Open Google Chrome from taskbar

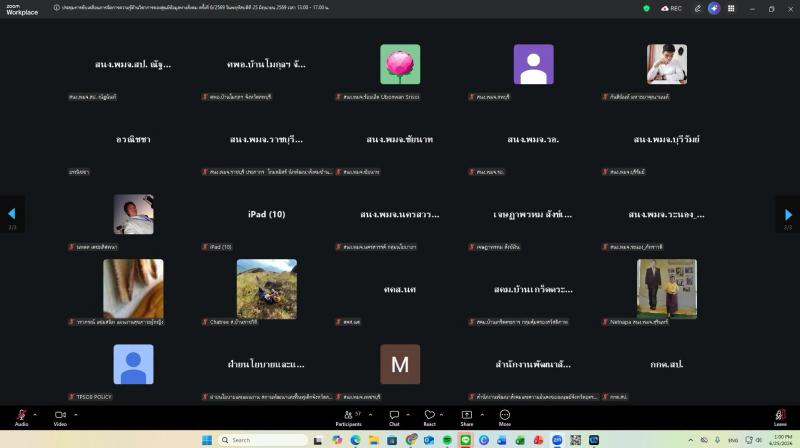point(411,440)
